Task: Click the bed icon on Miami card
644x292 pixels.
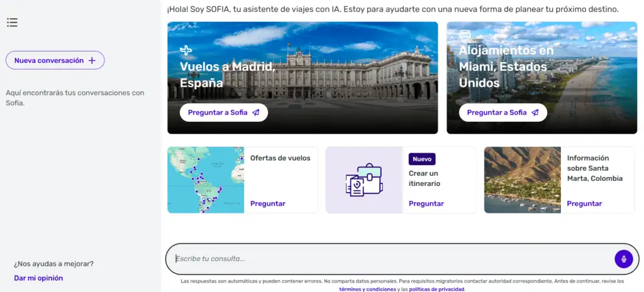Action: [x=465, y=35]
